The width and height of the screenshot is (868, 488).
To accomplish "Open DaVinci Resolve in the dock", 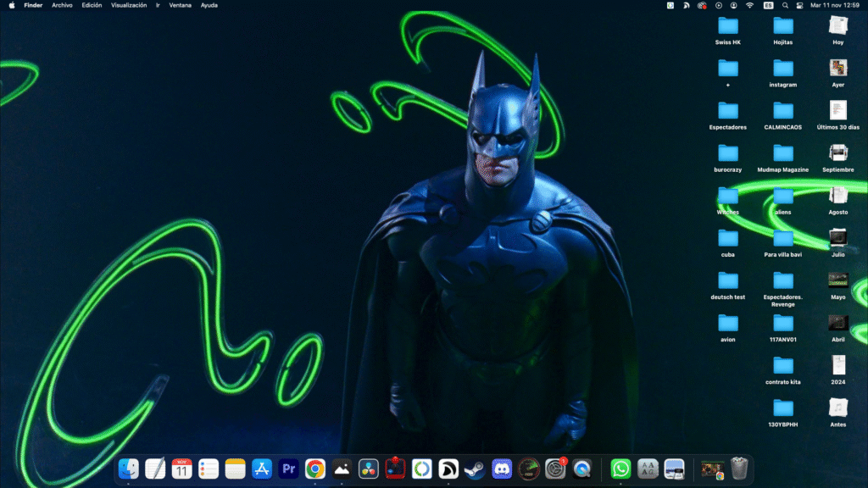I will point(368,469).
